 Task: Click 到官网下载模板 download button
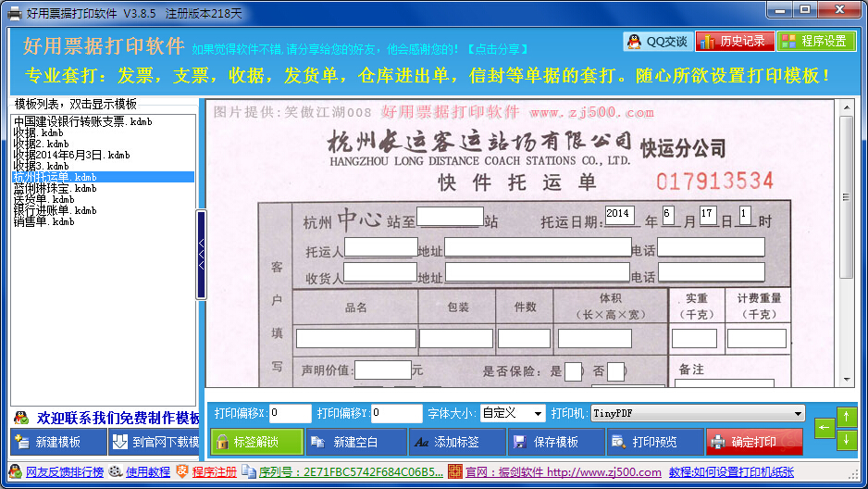coord(154,442)
